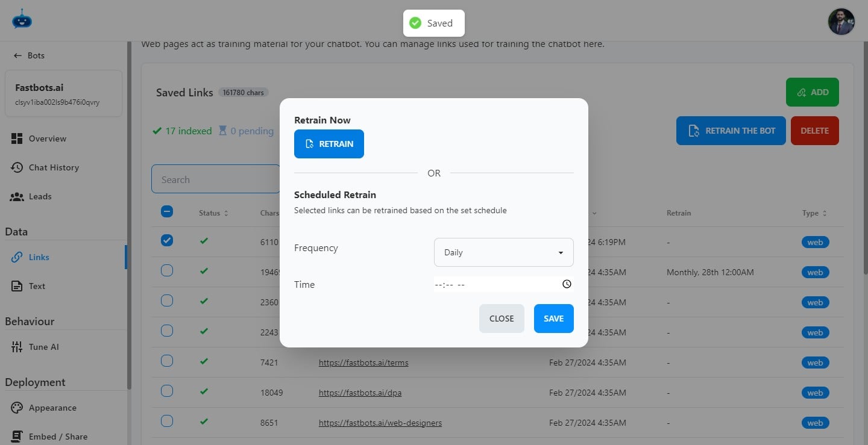Switch to the Links tab in Data
Screen dimensions: 868x445
(x=40, y=257)
